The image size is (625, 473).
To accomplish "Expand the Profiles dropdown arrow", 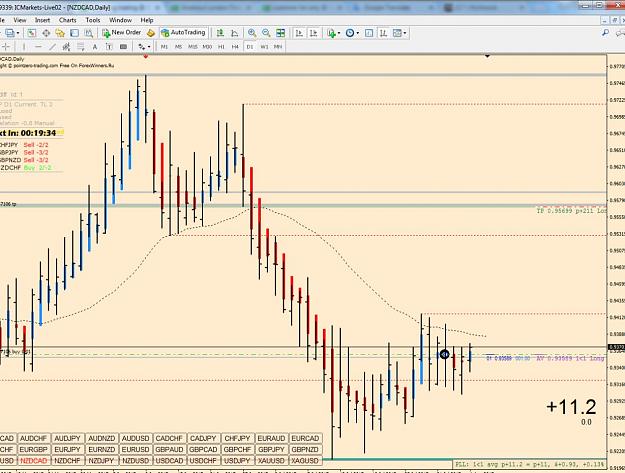I will 18,33.
